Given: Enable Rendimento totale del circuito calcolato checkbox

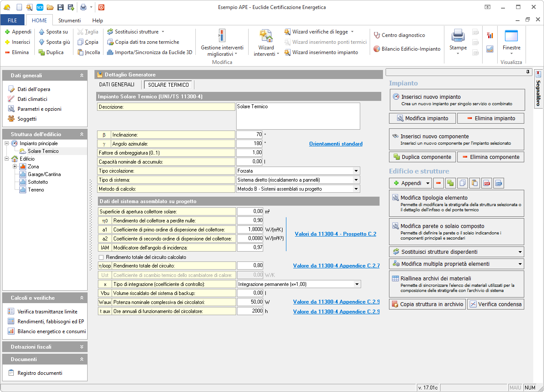Looking at the screenshot, I should click(x=101, y=257).
